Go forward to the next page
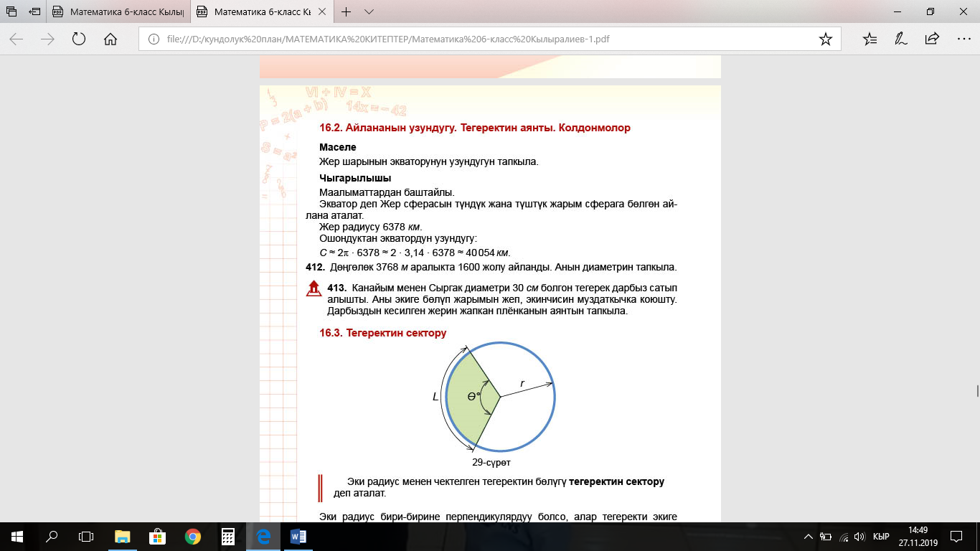980x551 pixels. click(x=48, y=39)
